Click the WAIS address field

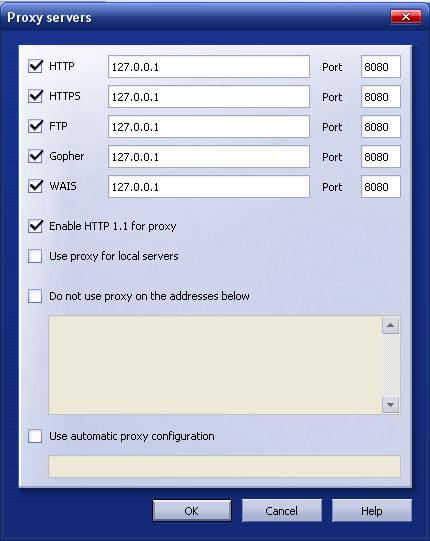tap(209, 187)
